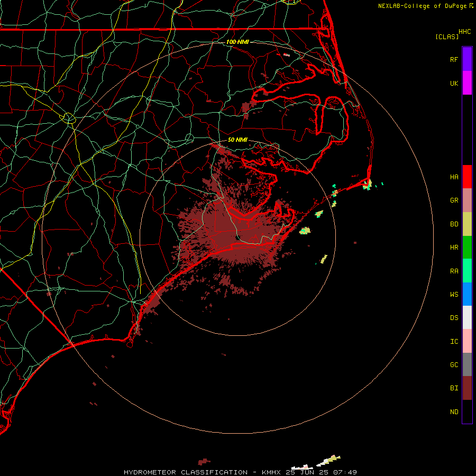Click the HYDROMETEOR CLASSIFICATION title text
476x476 pixels.
pos(186,472)
